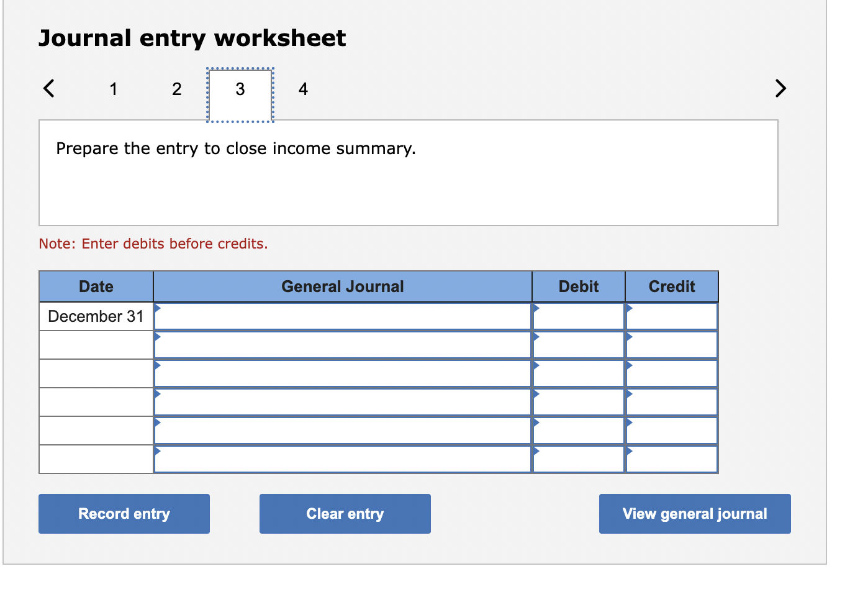Click second row Credit amount field
Image resolution: width=868 pixels, height=589 pixels.
pos(672,345)
